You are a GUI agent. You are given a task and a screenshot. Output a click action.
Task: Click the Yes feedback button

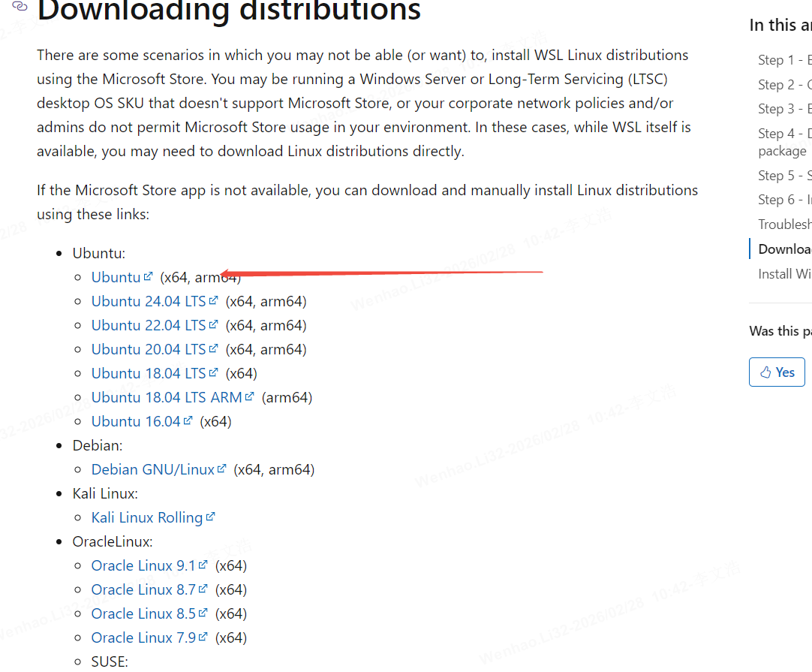coord(777,372)
